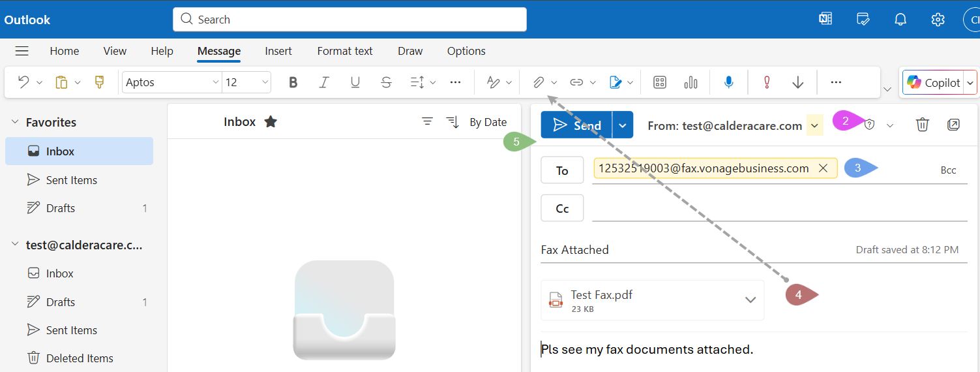Open the Help tab
The image size is (980, 372).
click(x=162, y=51)
